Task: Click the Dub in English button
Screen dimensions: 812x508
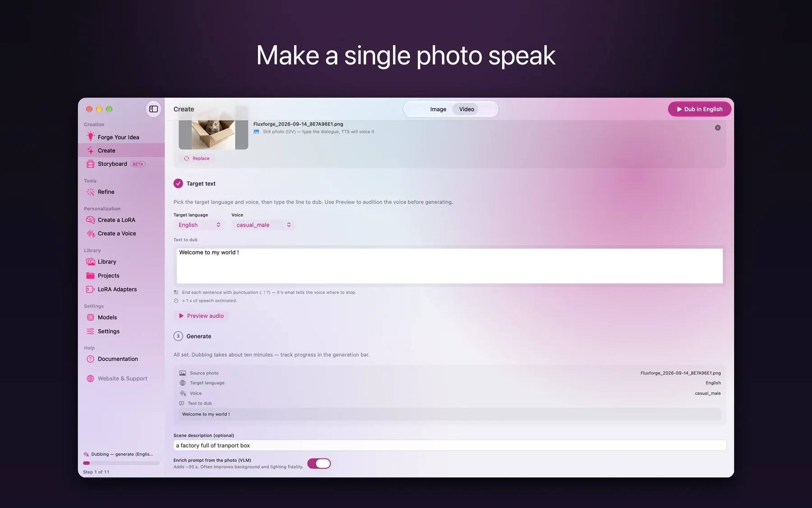Action: click(x=700, y=109)
